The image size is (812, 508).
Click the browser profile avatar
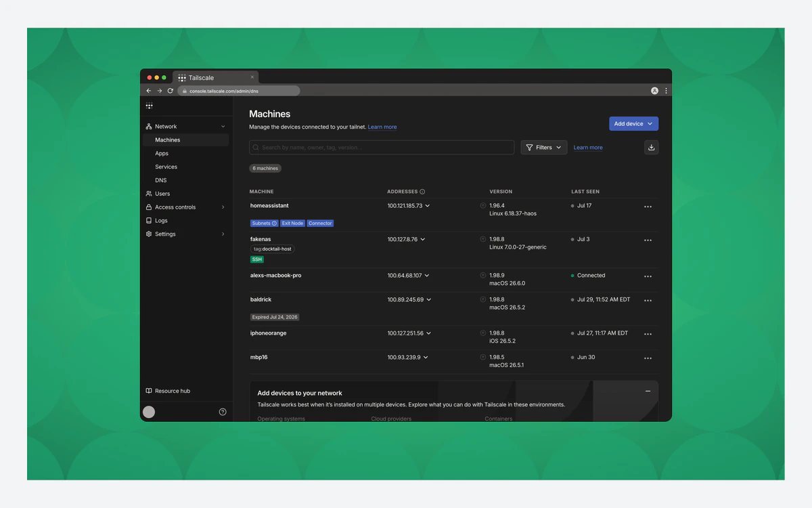click(x=654, y=91)
